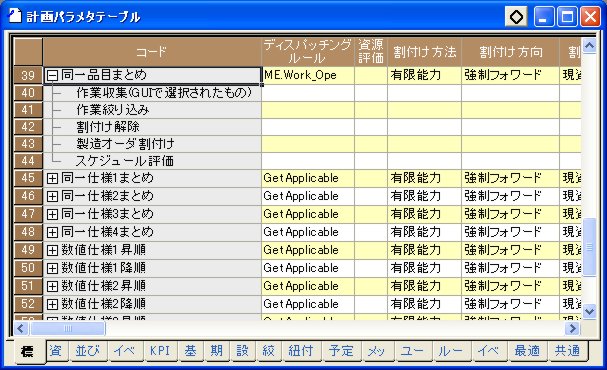
Task: Switch to the 予定 tab
Action: click(x=341, y=351)
